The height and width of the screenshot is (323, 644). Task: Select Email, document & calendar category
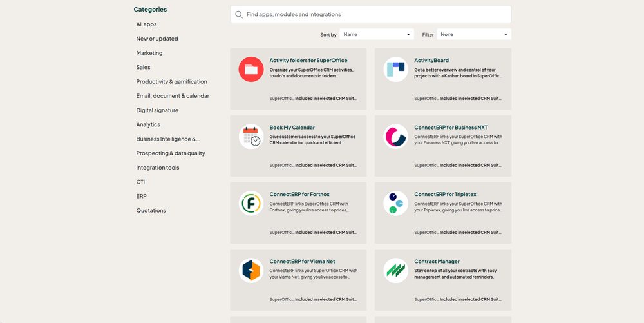click(173, 96)
